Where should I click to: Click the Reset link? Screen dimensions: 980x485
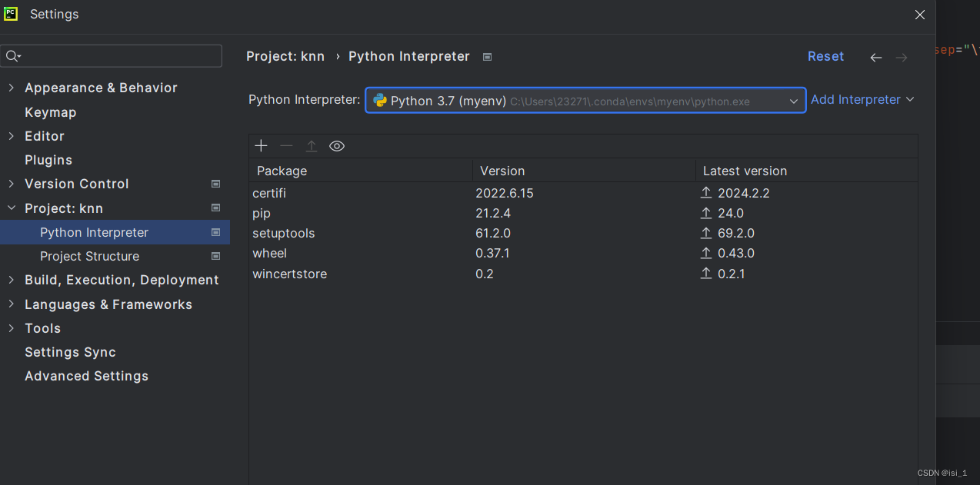click(x=825, y=56)
